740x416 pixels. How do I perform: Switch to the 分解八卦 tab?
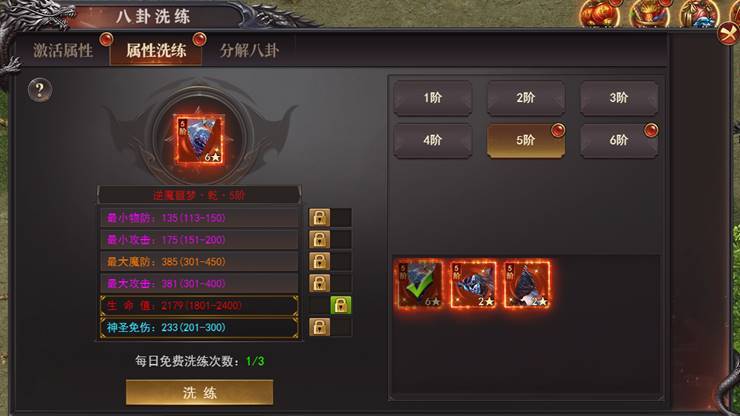249,50
